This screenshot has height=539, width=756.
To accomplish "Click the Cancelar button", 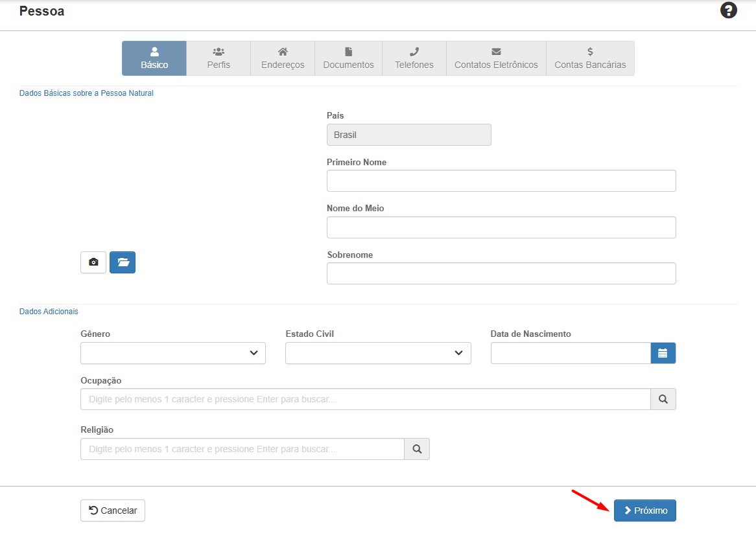I will tap(113, 510).
